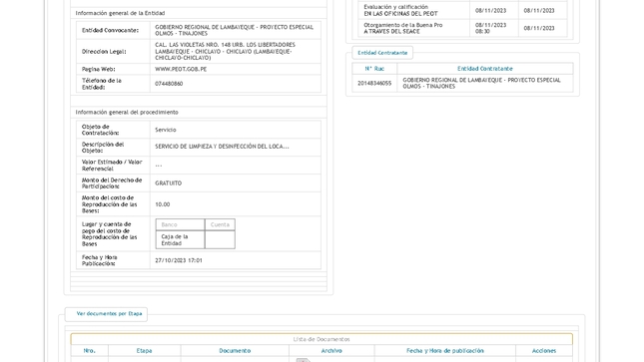
Task: Sort by the Documento column header
Action: click(x=235, y=350)
